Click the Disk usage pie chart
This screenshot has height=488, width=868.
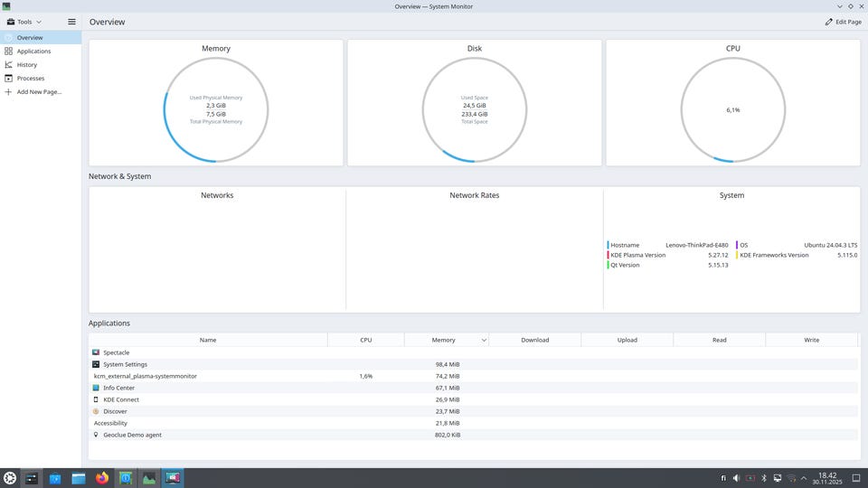(475, 109)
